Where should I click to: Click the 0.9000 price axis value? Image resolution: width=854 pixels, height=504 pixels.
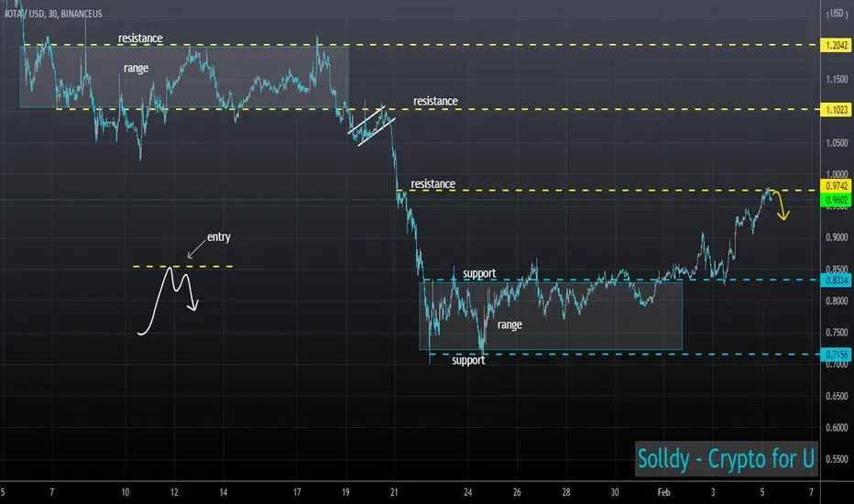[837, 237]
